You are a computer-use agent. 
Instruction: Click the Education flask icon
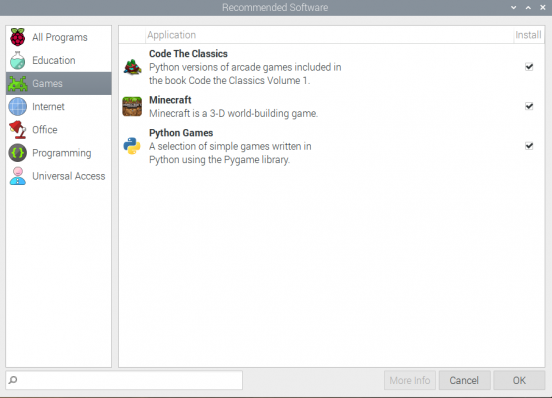(18, 60)
